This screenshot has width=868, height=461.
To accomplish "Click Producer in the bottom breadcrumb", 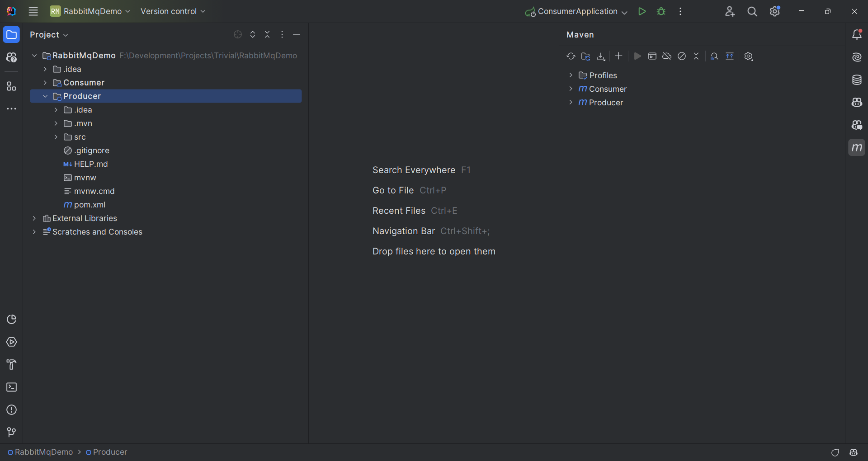I will point(110,452).
